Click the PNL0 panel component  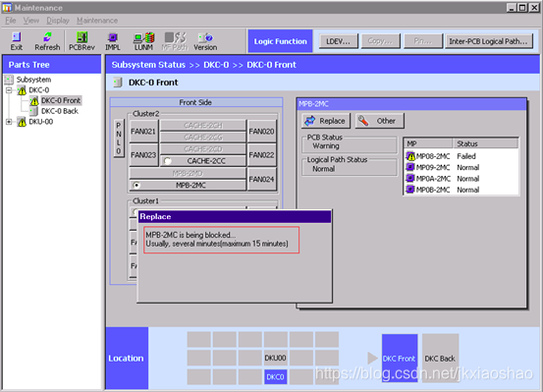(x=119, y=138)
